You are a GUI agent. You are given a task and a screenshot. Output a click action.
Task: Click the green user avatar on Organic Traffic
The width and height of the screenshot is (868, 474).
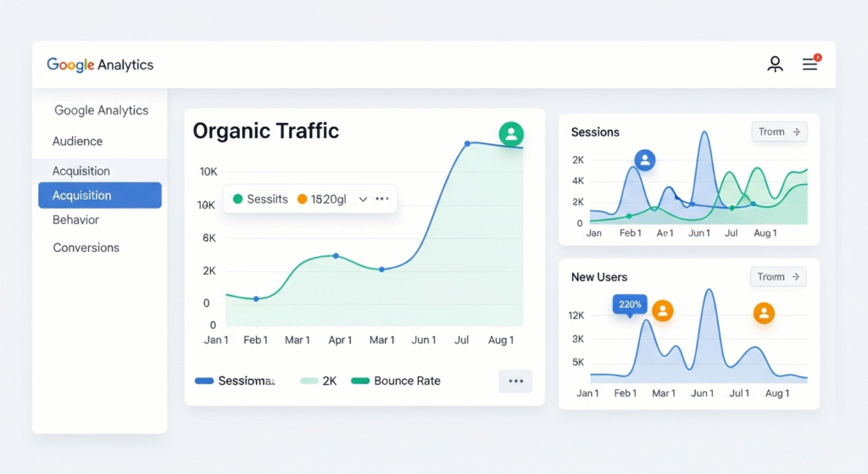pos(510,134)
